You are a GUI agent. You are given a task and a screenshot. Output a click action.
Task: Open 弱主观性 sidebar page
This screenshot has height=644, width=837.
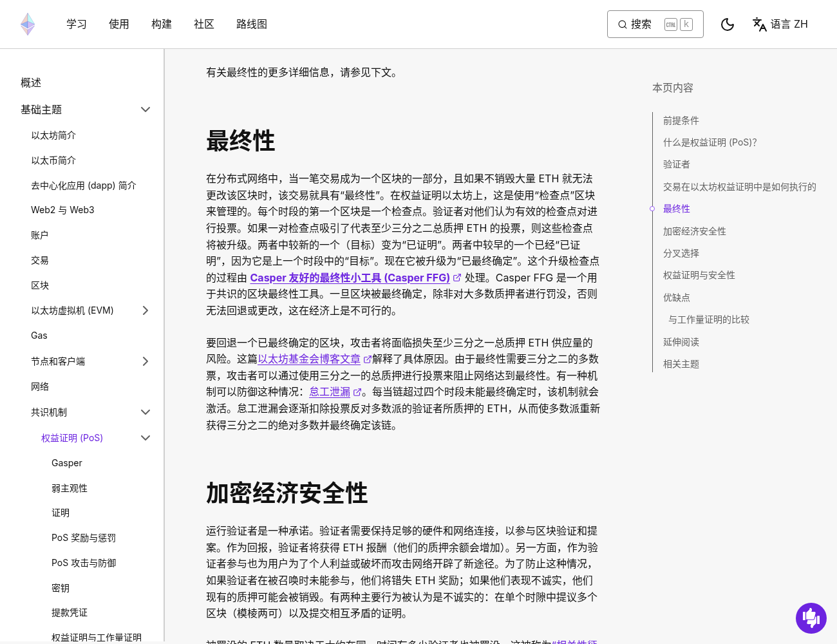click(70, 488)
